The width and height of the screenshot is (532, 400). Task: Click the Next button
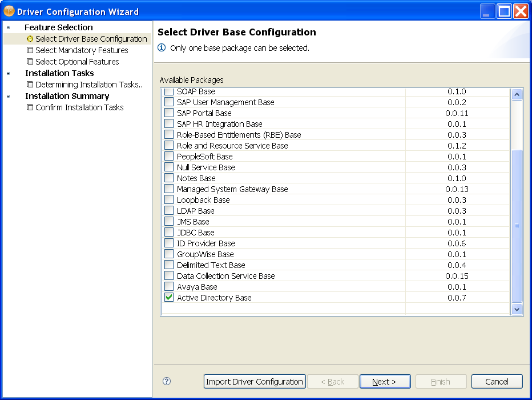385,382
